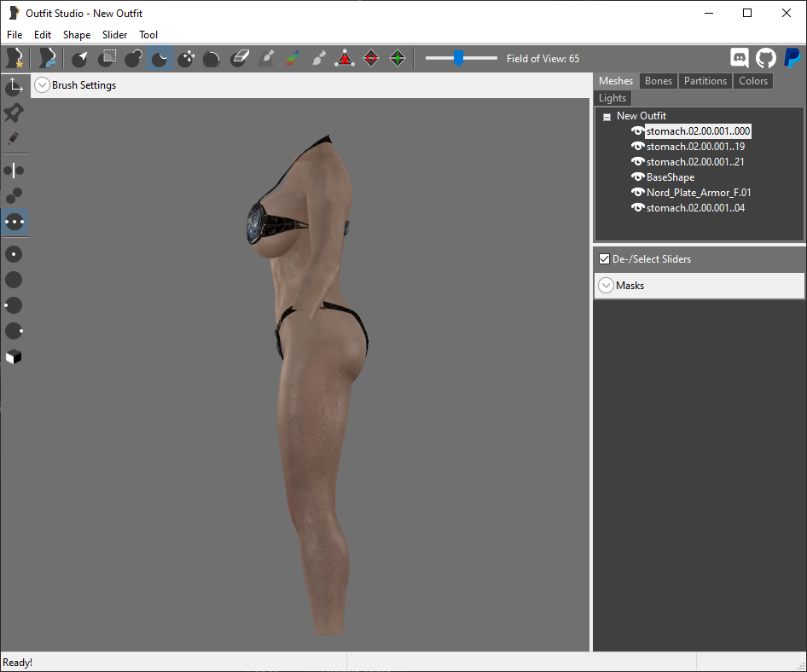Viewport: 807px width, 672px height.
Task: Select the Collapse Vertex tool
Action: tap(345, 59)
